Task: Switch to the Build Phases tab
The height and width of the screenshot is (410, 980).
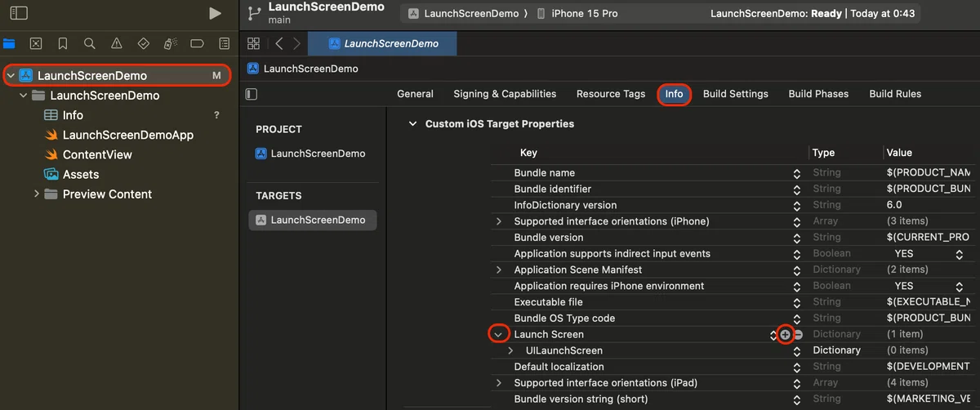Action: (x=818, y=94)
